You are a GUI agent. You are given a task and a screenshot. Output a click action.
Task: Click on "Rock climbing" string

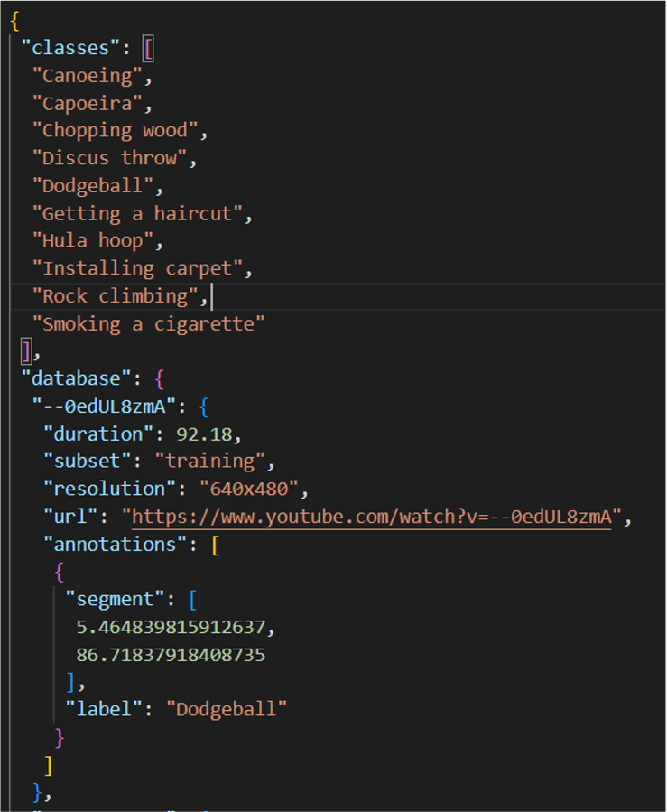pos(115,296)
